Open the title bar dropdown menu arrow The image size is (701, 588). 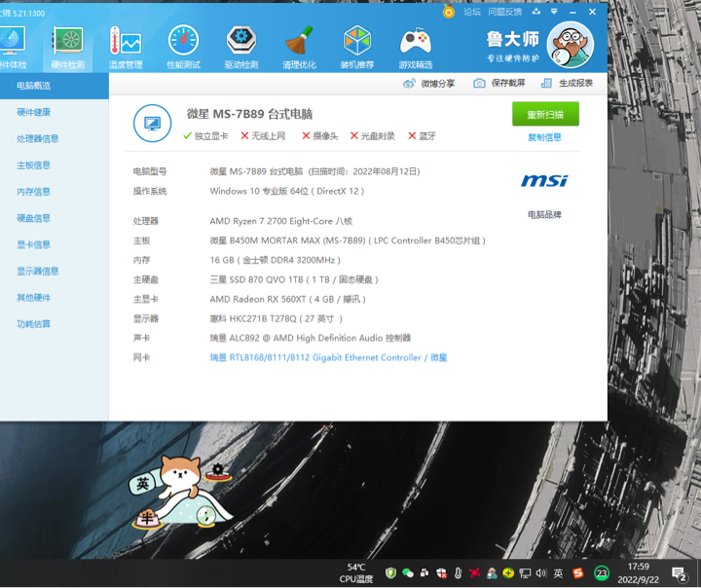(554, 12)
